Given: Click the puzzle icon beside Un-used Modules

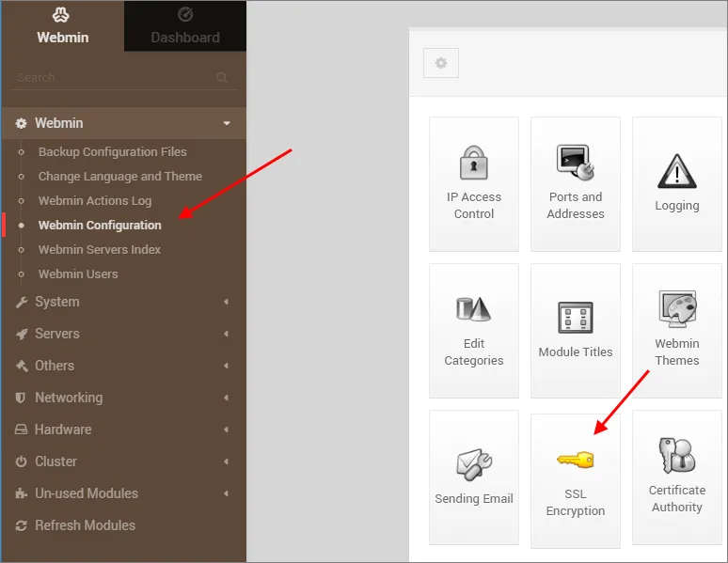Looking at the screenshot, I should [22, 493].
